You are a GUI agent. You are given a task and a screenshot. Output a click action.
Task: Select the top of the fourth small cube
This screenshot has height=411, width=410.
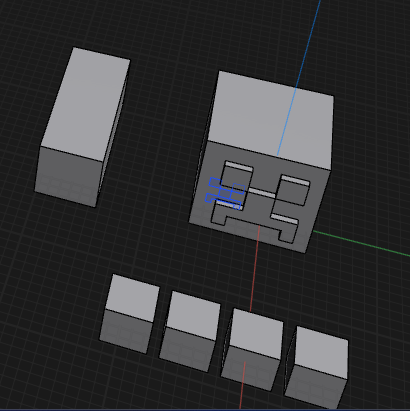point(321,352)
